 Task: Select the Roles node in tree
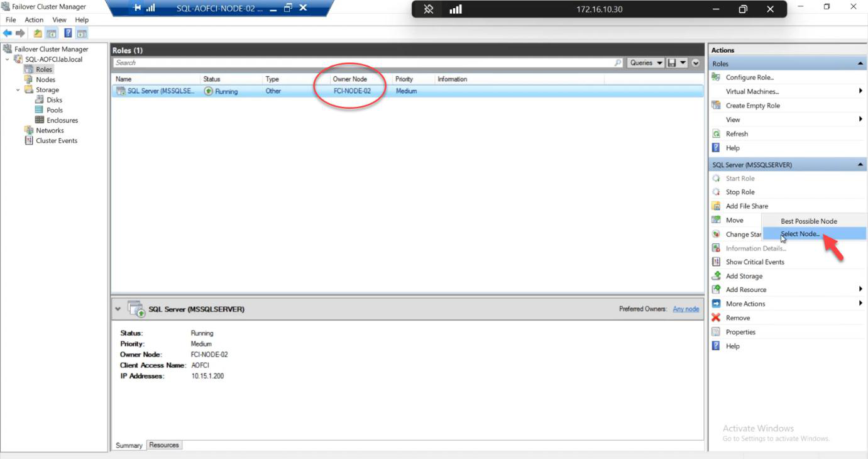[x=44, y=70]
